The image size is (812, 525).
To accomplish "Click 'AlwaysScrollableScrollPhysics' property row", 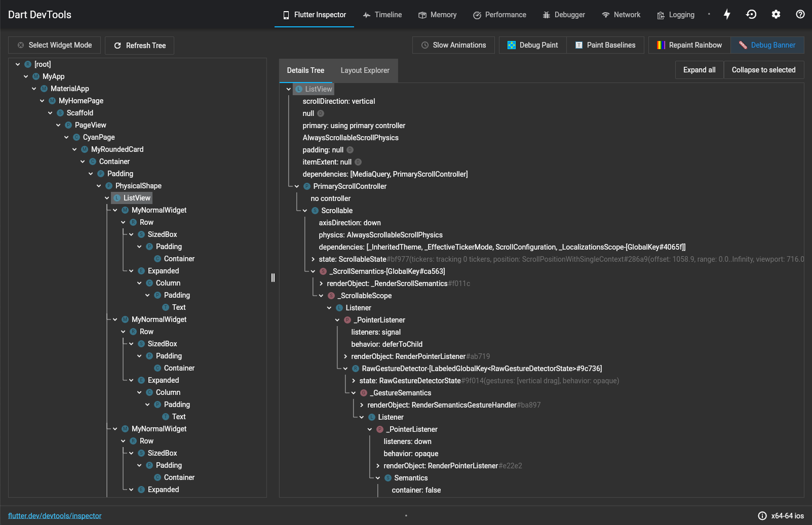I will point(351,138).
